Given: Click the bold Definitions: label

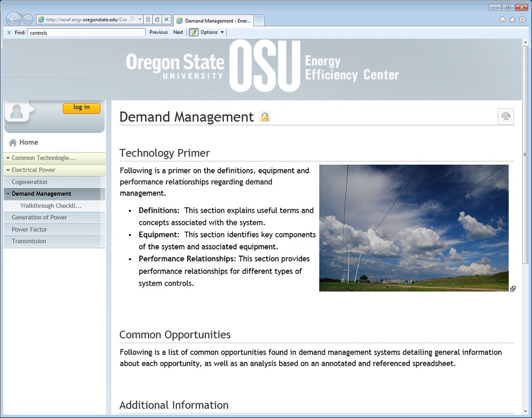Looking at the screenshot, I should (x=159, y=210).
